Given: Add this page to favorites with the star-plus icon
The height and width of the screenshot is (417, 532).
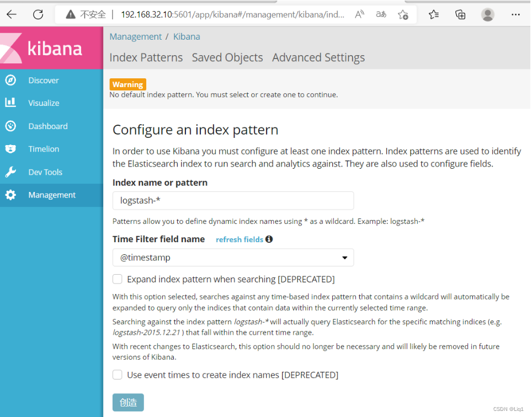Looking at the screenshot, I should 403,14.
